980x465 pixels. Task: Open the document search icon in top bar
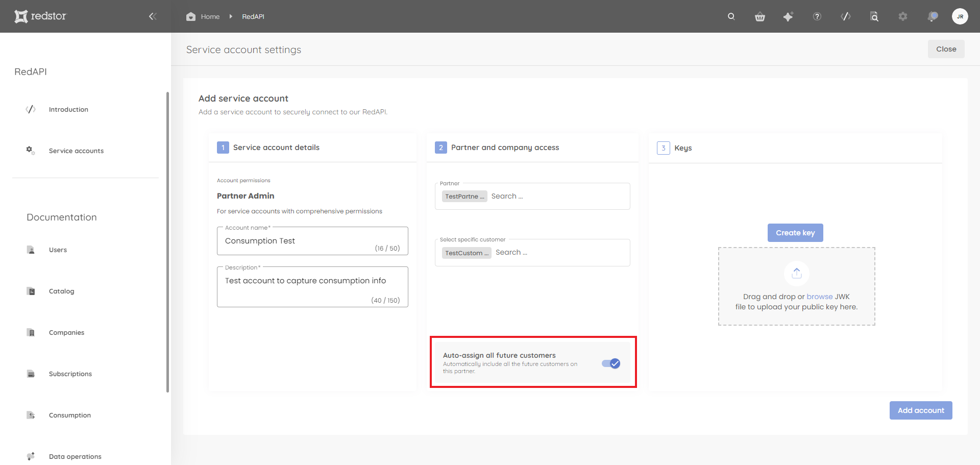tap(874, 16)
